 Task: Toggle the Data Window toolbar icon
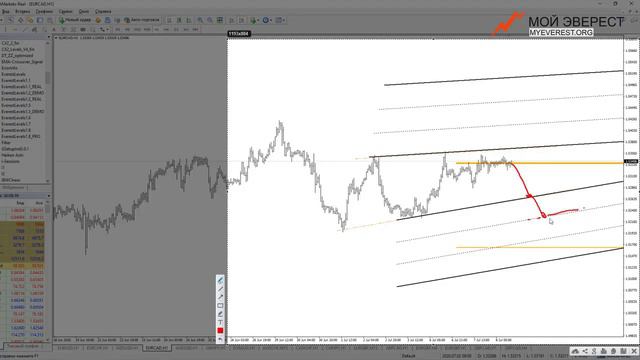tap(20, 20)
